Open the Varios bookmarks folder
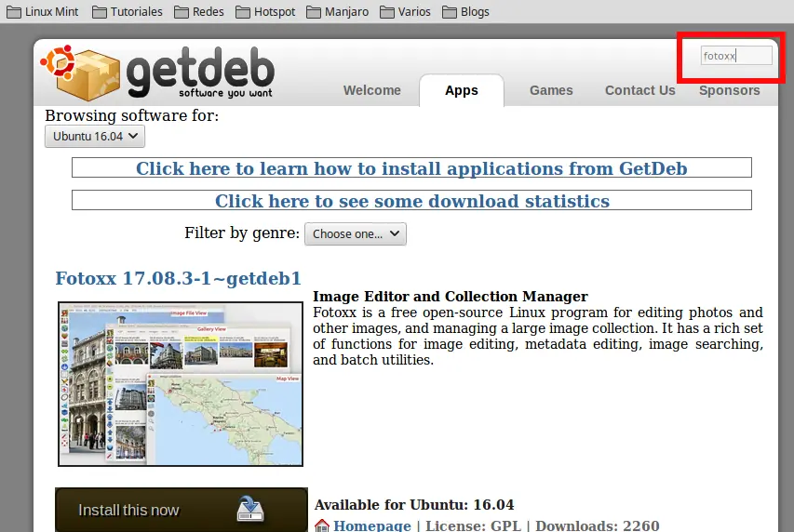Image resolution: width=794 pixels, height=532 pixels. click(405, 12)
